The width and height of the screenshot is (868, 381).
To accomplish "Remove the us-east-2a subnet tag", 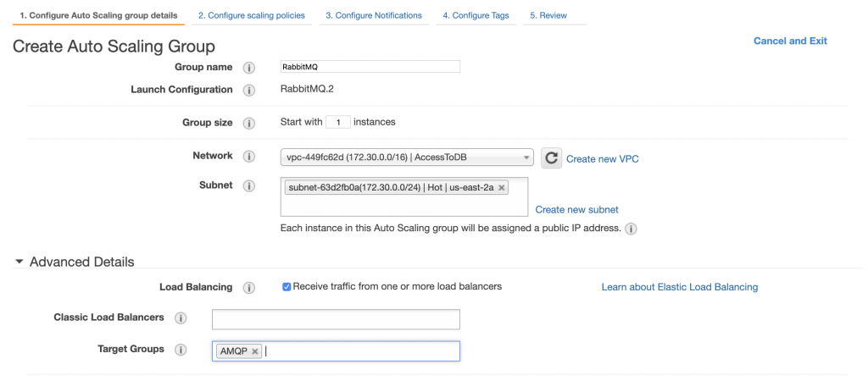I will [502, 187].
